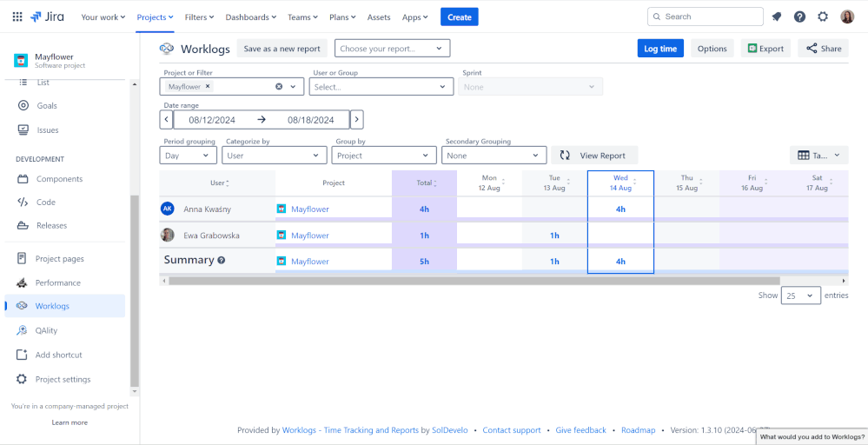
Task: Click Ewa Grabowska's avatar photo
Action: tap(167, 236)
